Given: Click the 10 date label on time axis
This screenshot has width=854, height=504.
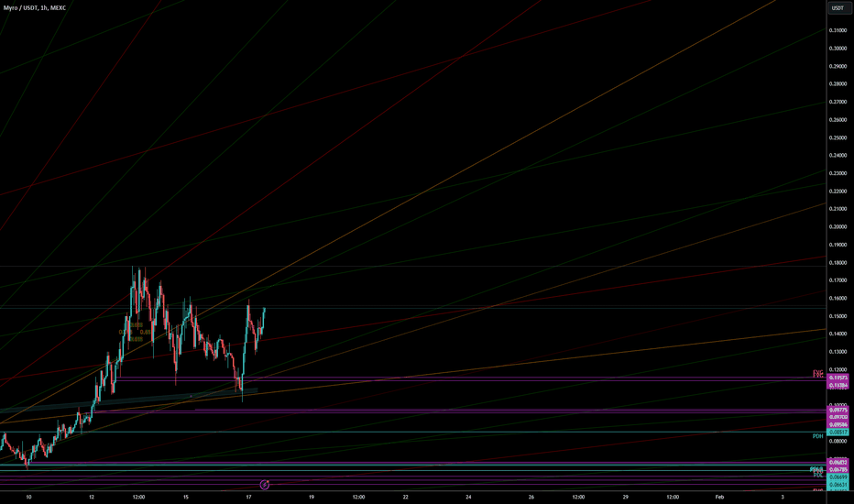Looking at the screenshot, I should [29, 497].
